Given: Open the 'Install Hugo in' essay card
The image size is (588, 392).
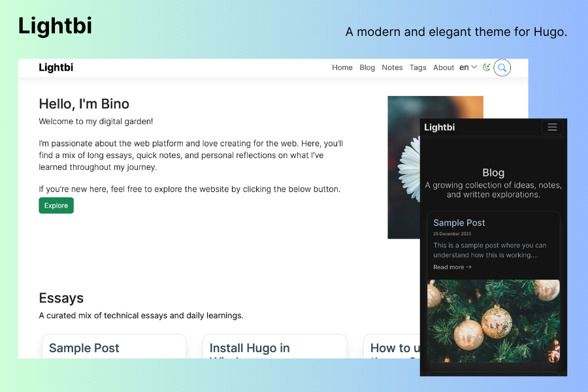Looking at the screenshot, I should [274, 346].
